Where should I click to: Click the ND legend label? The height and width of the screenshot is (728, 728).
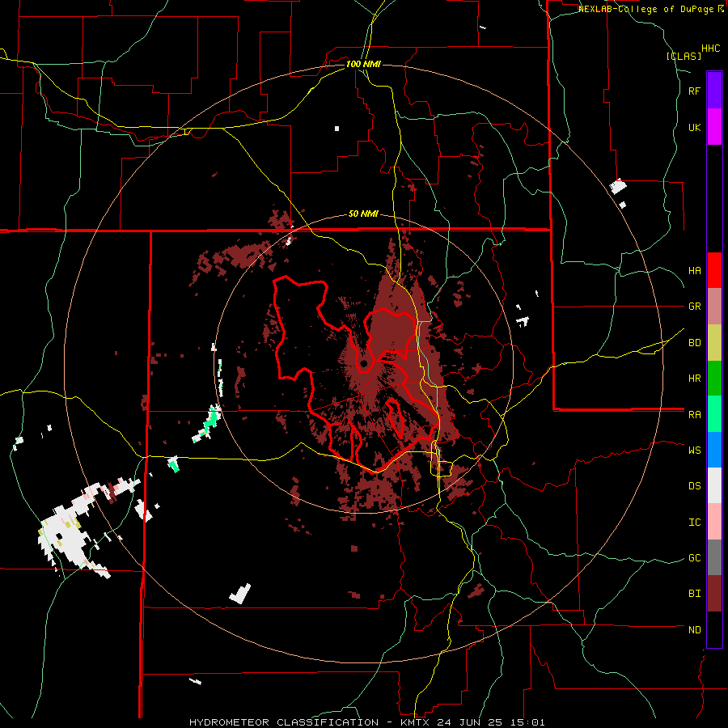(694, 630)
